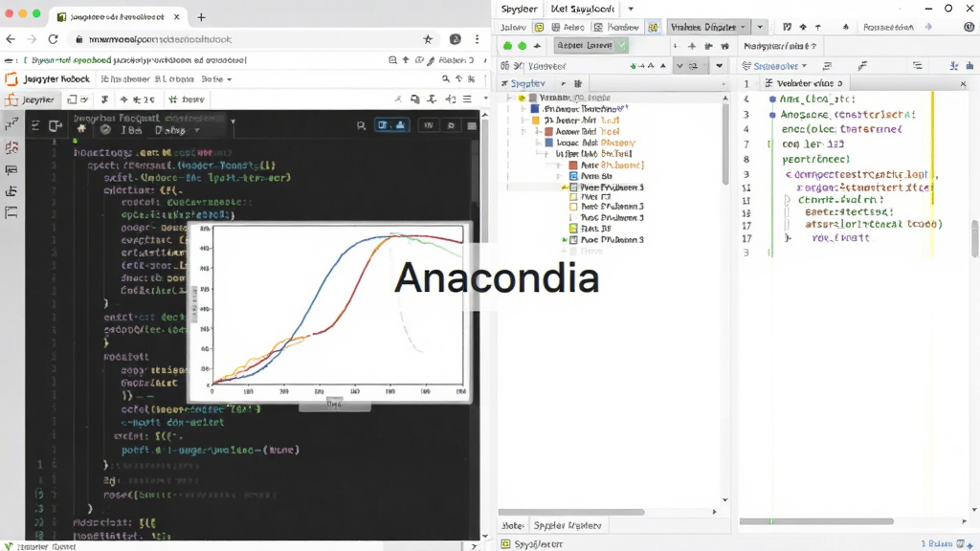Reload the Jupyter page in the browser
Viewport: 980px width, 551px height.
click(54, 39)
